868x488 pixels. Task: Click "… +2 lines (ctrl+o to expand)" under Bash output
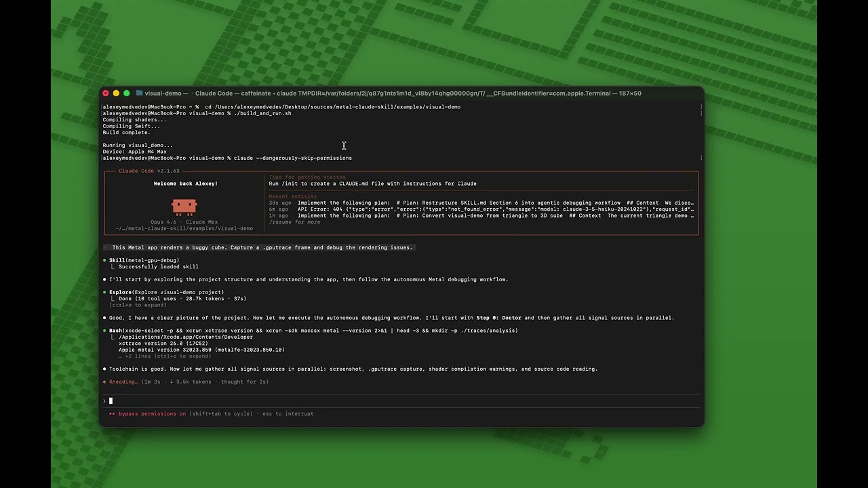165,357
